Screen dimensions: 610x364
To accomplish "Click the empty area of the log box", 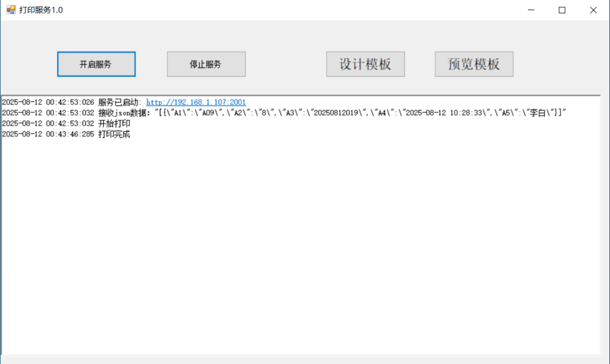I will click(299, 243).
